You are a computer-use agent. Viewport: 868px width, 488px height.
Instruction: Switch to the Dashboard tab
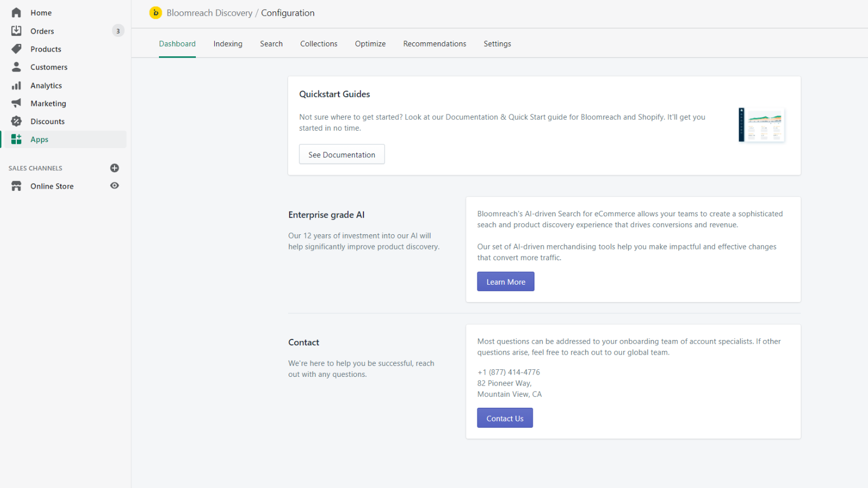(x=177, y=44)
